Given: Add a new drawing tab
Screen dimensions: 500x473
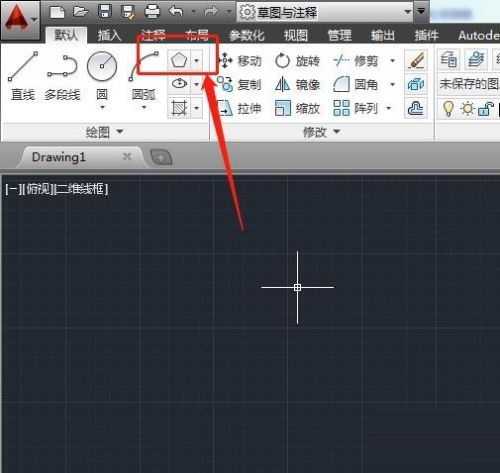Looking at the screenshot, I should (161, 157).
